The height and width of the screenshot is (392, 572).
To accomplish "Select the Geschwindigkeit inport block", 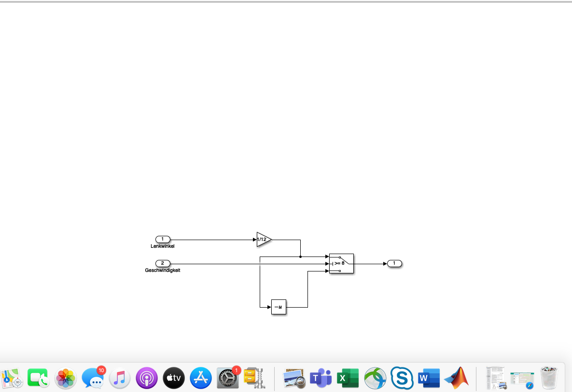I will click(x=163, y=263).
